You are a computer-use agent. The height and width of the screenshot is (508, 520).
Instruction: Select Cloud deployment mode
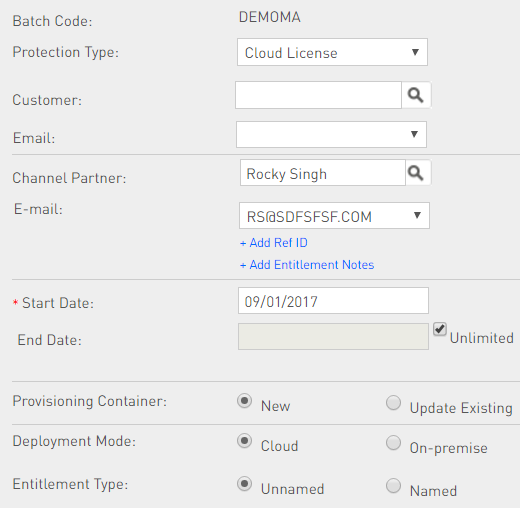click(x=244, y=441)
